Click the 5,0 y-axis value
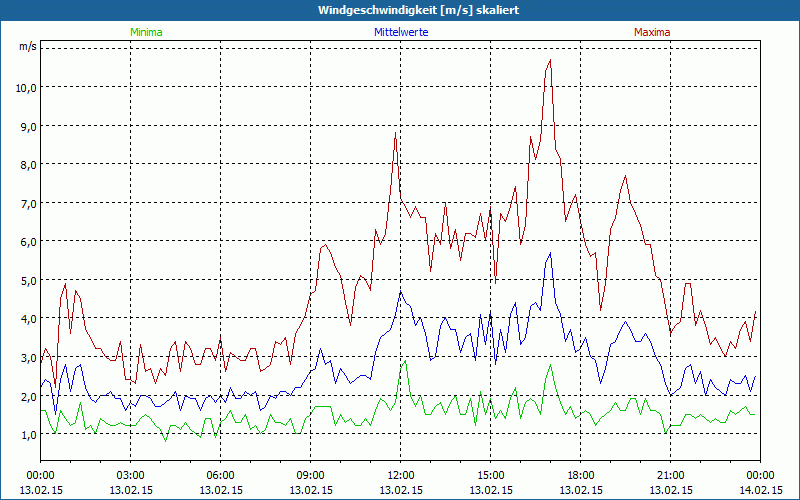The image size is (800, 500). point(29,281)
